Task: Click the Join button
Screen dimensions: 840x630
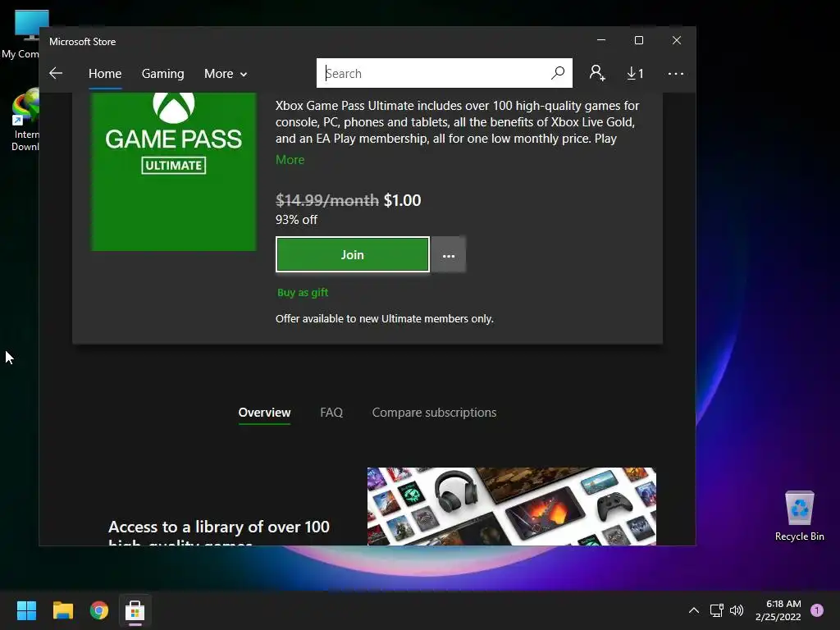Action: click(x=353, y=254)
